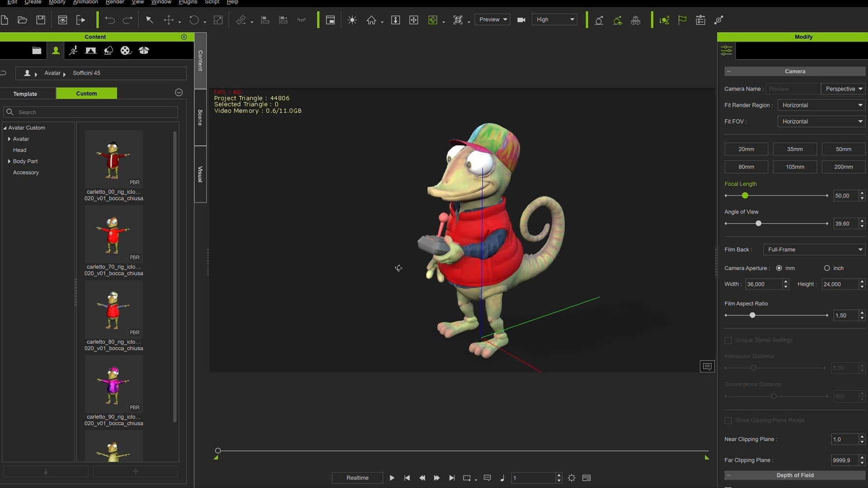Adjust the Angle of View slider handle
The image size is (868, 488).
[759, 224]
